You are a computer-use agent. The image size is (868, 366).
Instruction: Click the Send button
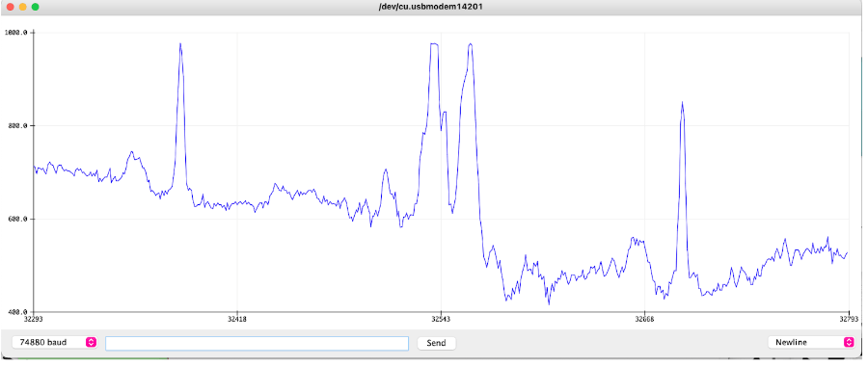coord(436,343)
